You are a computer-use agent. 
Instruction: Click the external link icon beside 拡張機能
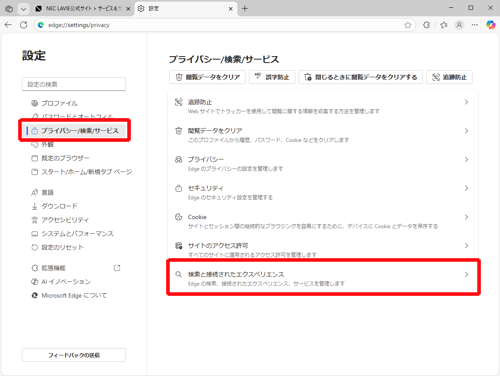coord(117,268)
